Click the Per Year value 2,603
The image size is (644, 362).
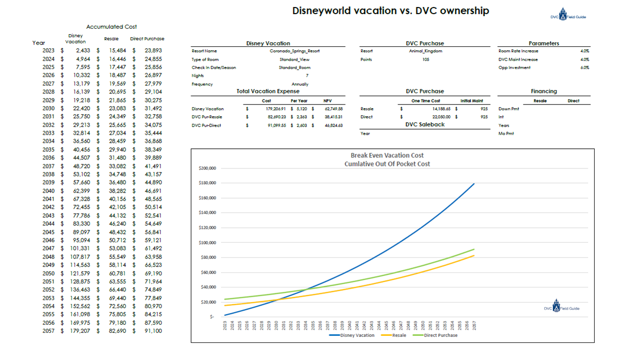[302, 125]
